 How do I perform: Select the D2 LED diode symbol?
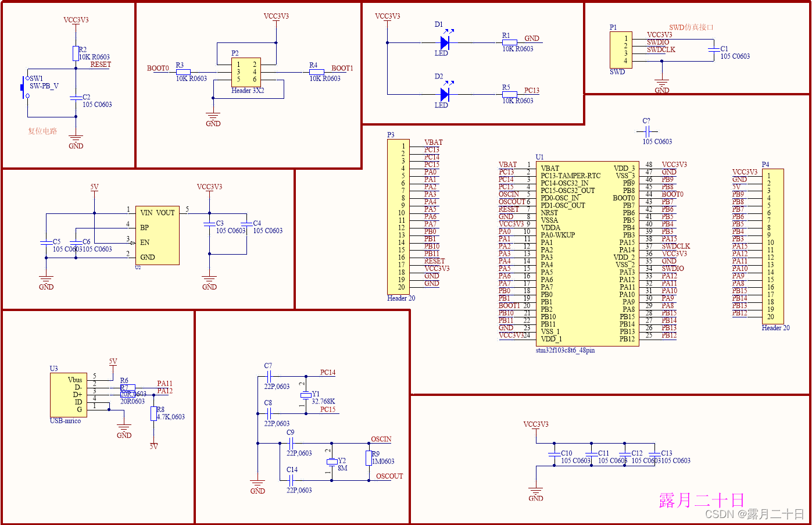[445, 94]
